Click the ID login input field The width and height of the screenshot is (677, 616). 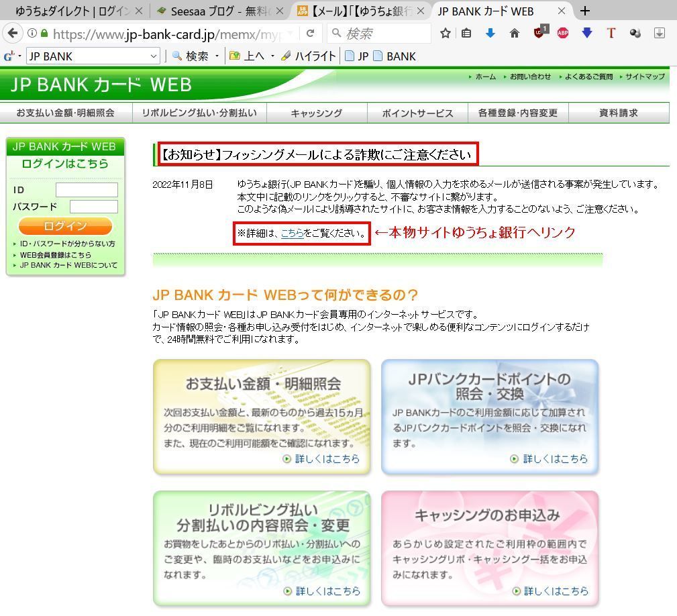87,190
